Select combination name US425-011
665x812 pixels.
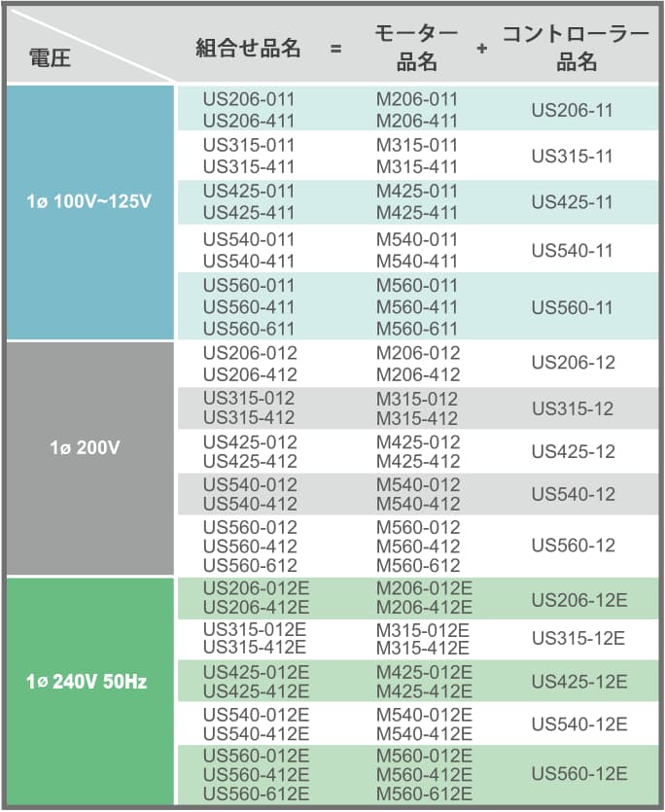point(248,191)
